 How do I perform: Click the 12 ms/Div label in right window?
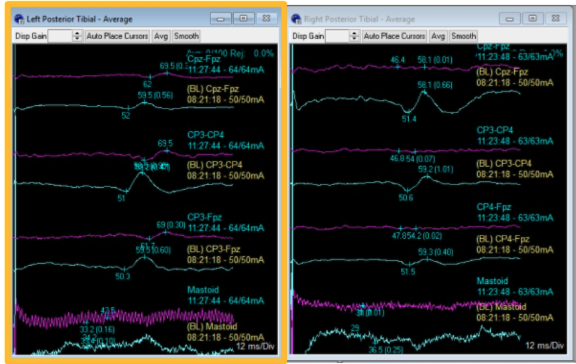pyautogui.click(x=545, y=345)
